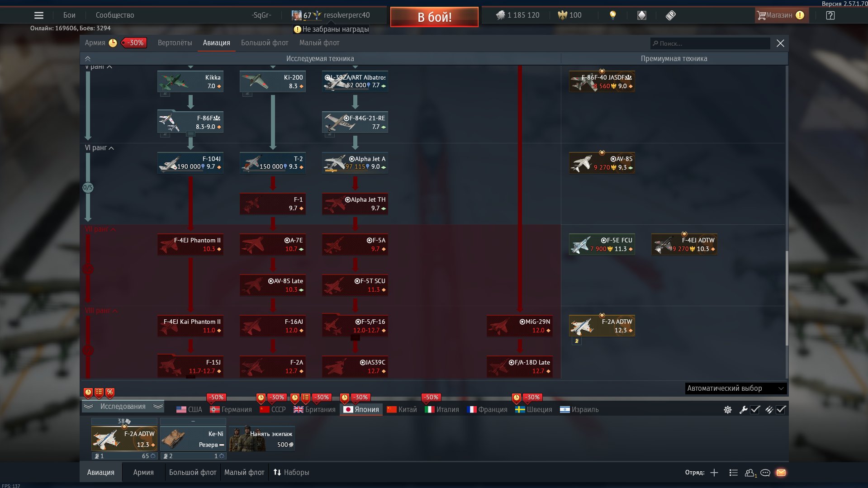868x488 pixels.
Task: Click the В бой! battle button
Action: [x=434, y=17]
